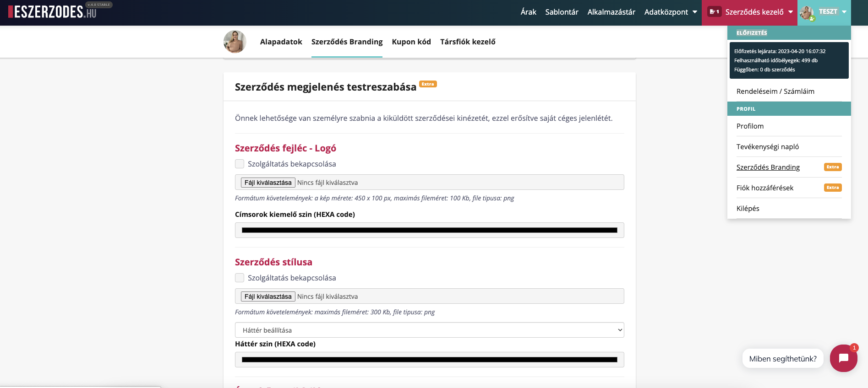This screenshot has height=388, width=868.
Task: Open the Háttér beállítása select box
Action: tap(429, 330)
